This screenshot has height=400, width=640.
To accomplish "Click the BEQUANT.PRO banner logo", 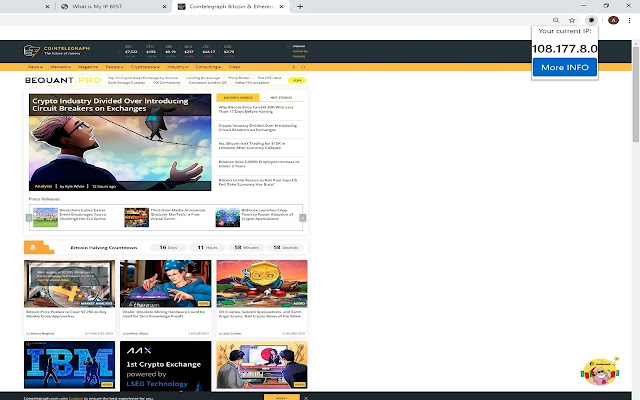I will (63, 80).
